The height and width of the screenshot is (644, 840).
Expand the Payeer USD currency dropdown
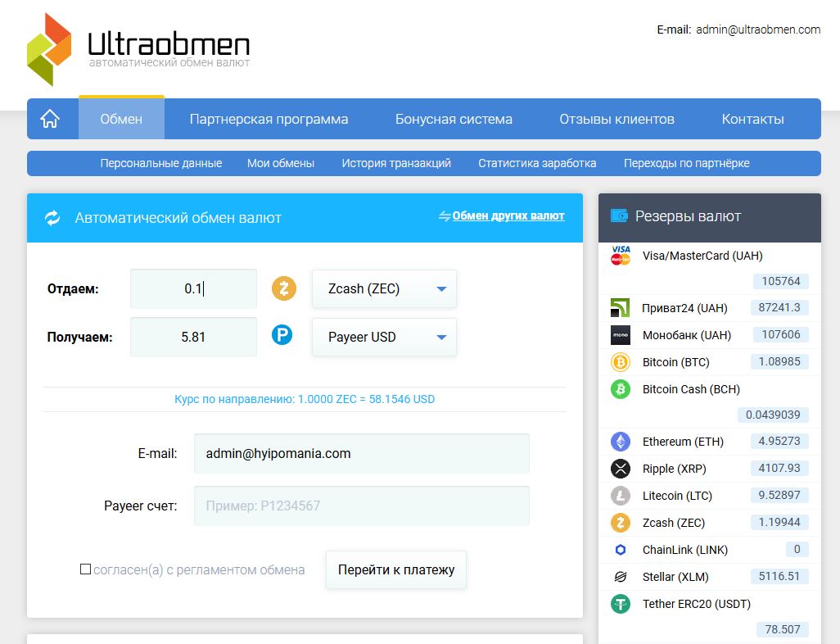click(x=384, y=338)
